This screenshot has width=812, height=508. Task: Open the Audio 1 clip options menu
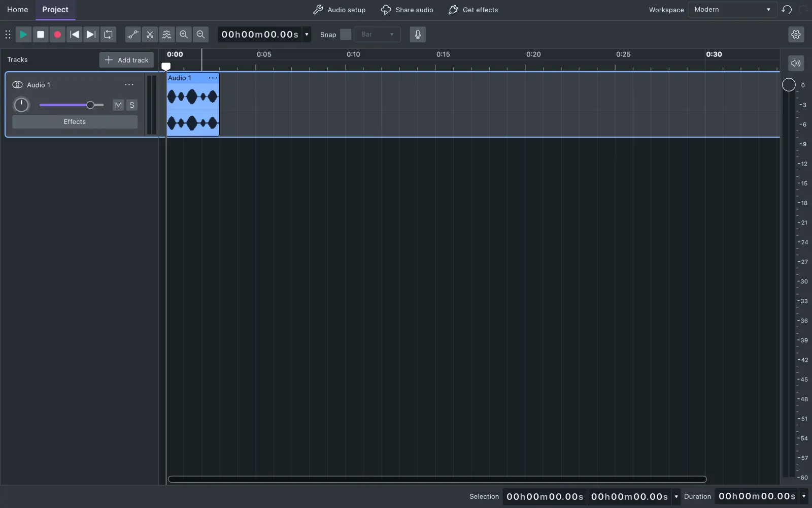pos(213,78)
